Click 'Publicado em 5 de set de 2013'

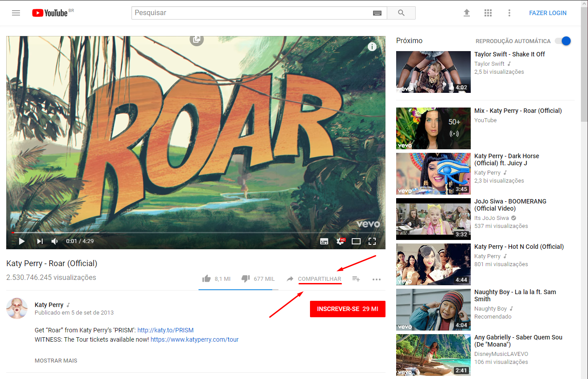point(74,313)
